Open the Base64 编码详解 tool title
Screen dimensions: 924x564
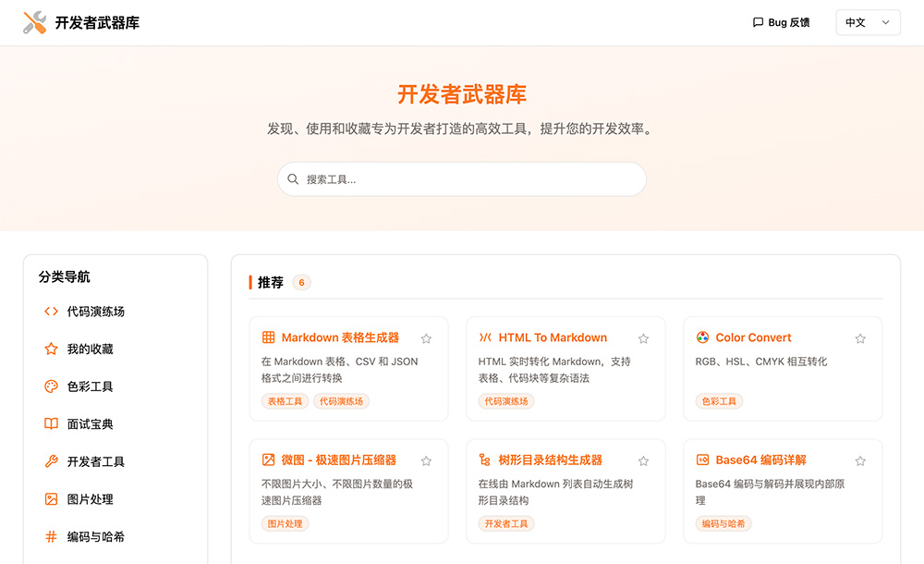coord(760,460)
